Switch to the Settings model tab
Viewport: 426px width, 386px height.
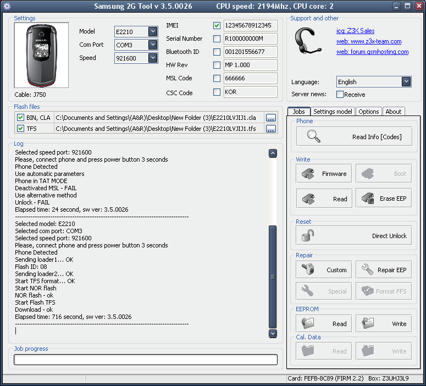(333, 112)
